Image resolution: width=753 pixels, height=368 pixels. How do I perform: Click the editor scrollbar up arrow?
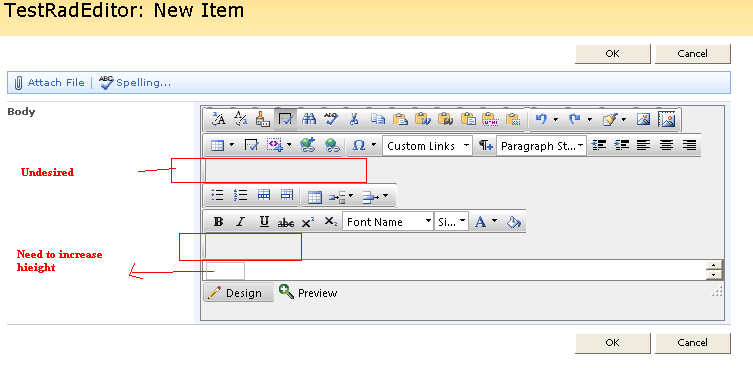click(714, 266)
